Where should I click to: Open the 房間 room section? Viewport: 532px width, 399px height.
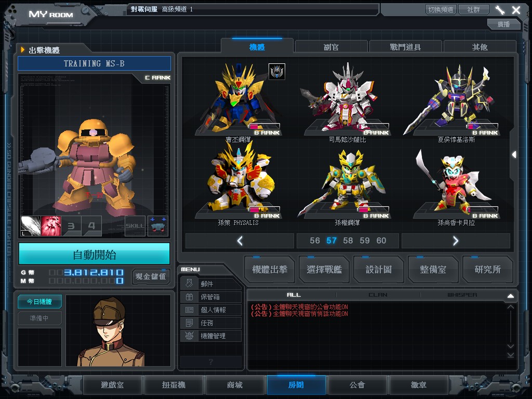click(x=296, y=385)
